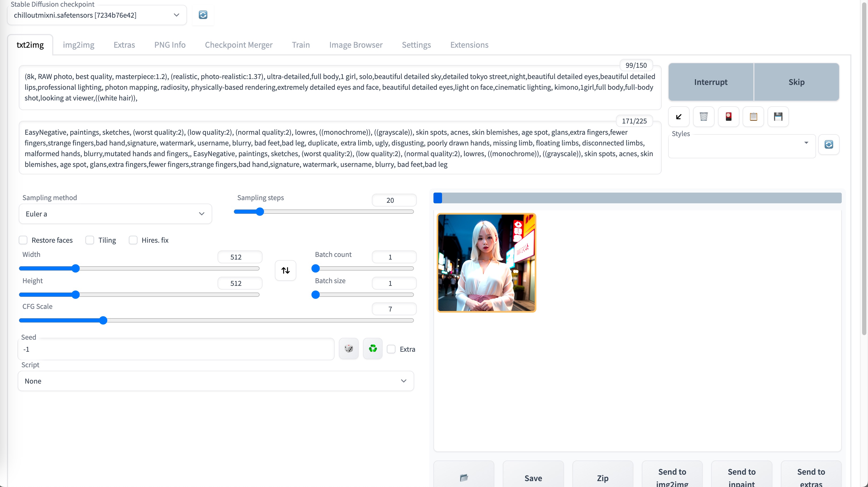Reuse last seed with the recycle icon
The image size is (868, 487).
coord(373,349)
